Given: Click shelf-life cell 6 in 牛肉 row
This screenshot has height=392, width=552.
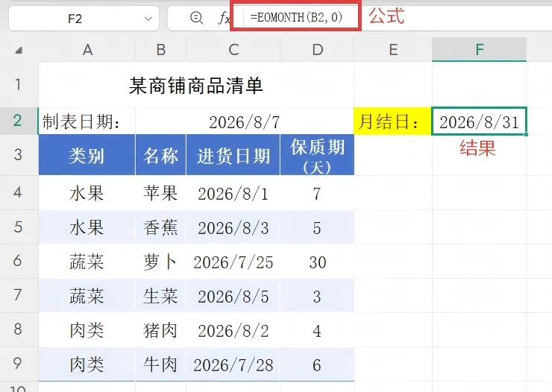Looking at the screenshot, I should [x=317, y=364].
